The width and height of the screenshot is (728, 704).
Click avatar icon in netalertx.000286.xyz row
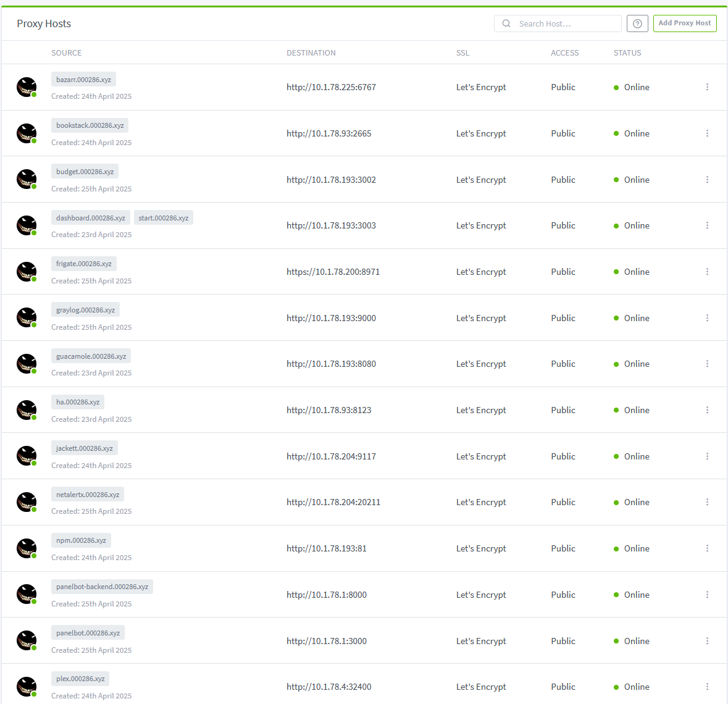(27, 502)
